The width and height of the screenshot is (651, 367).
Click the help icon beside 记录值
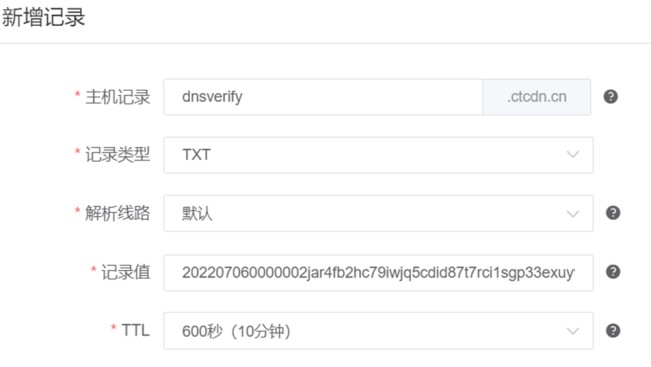(613, 272)
